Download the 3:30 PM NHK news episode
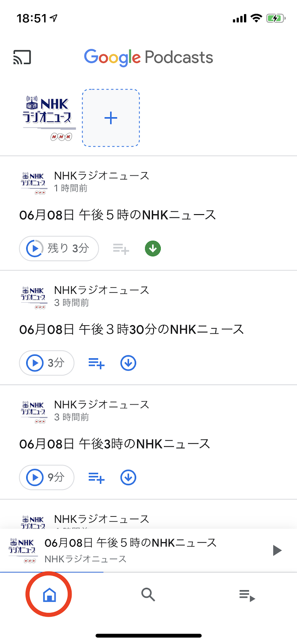Viewport: 297px width, 644px height. [128, 363]
